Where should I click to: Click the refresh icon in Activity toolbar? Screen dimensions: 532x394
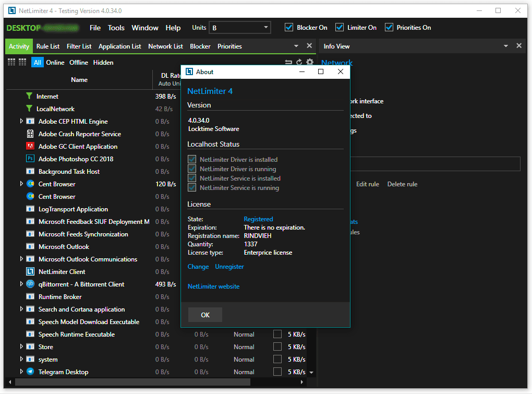299,63
